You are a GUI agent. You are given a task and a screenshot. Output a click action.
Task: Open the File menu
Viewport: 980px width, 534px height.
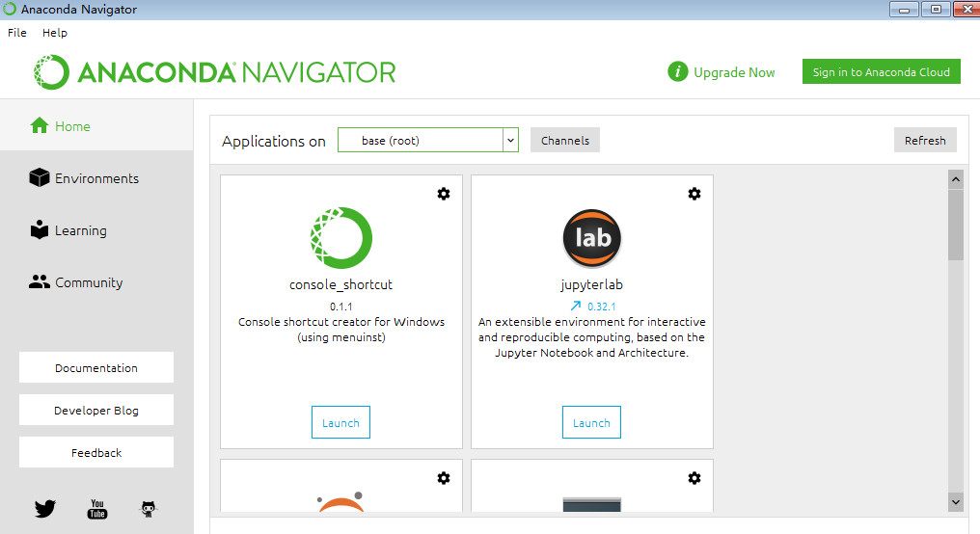click(x=16, y=33)
